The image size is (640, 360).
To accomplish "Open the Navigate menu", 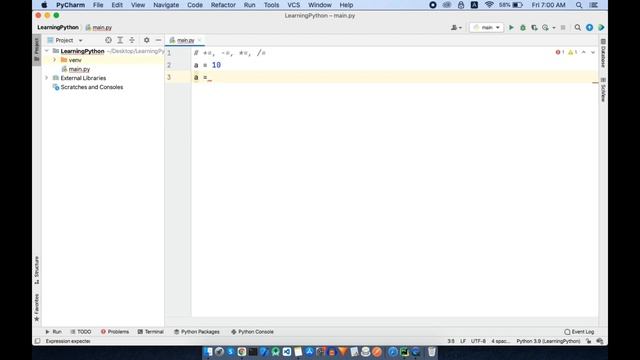I will point(166,5).
